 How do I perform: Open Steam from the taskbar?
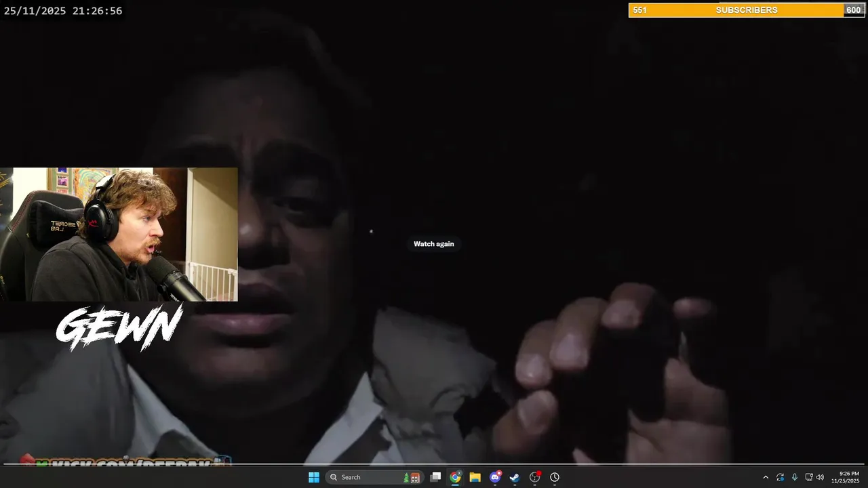515,477
